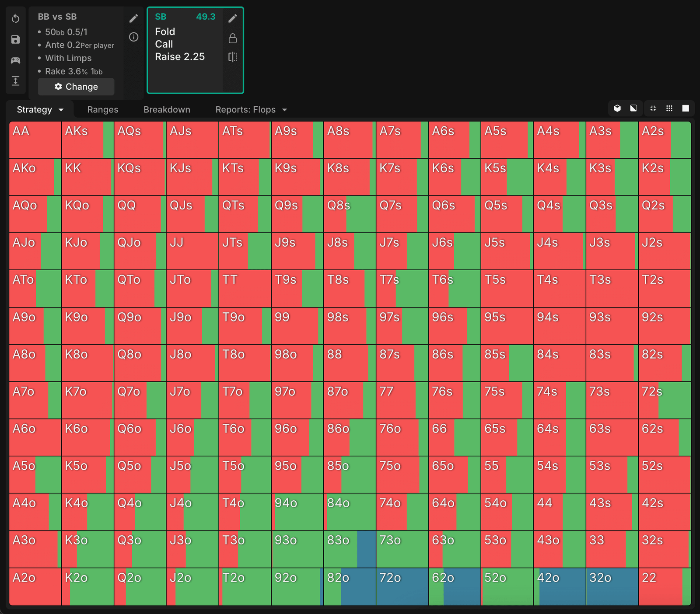Expand the Strategy dropdown arrow
The height and width of the screenshot is (614, 700).
[x=61, y=110]
